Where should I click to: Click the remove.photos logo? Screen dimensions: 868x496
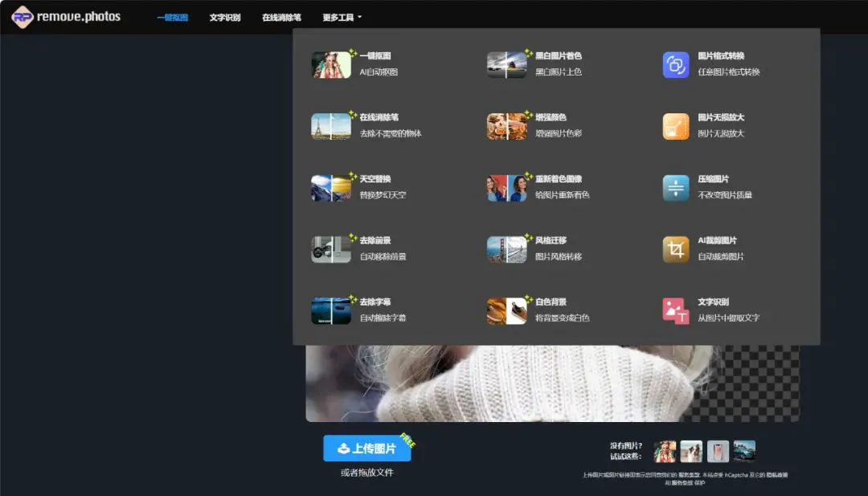[x=66, y=17]
